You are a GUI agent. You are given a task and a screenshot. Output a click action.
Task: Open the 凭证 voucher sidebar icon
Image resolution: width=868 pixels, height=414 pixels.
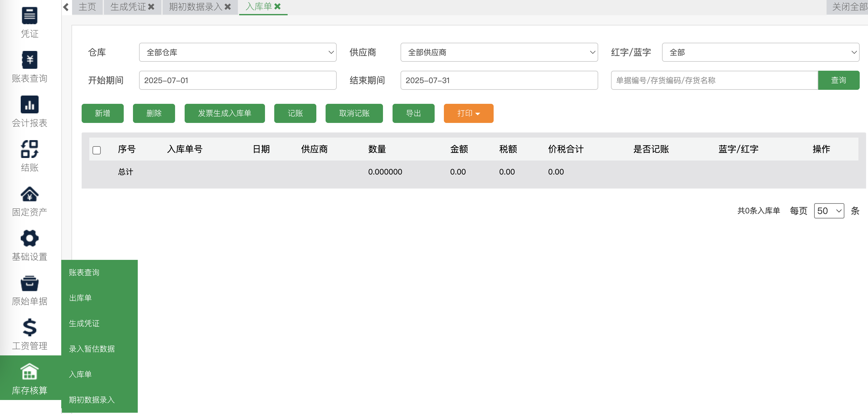click(x=29, y=16)
